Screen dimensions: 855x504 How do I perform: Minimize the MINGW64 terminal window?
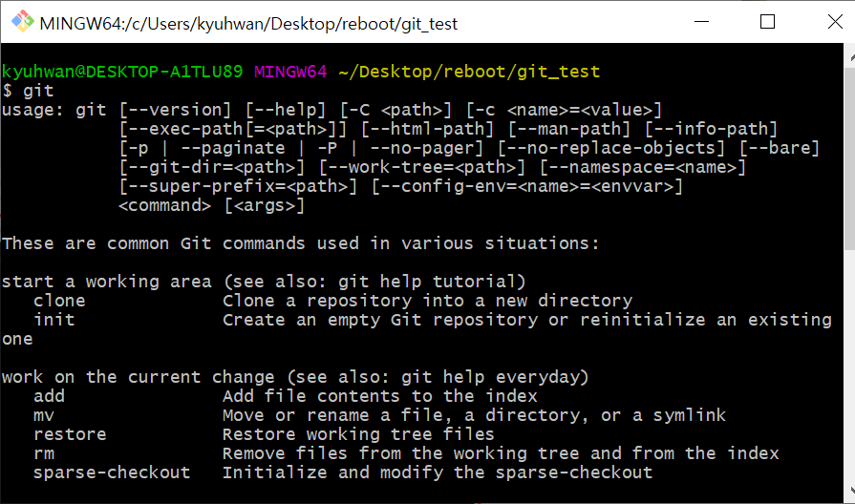click(701, 22)
